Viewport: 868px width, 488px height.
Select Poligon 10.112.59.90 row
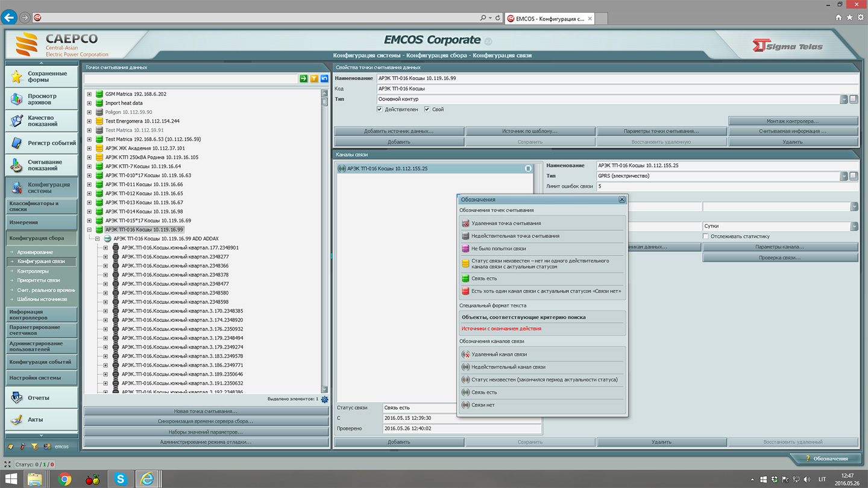coord(128,112)
